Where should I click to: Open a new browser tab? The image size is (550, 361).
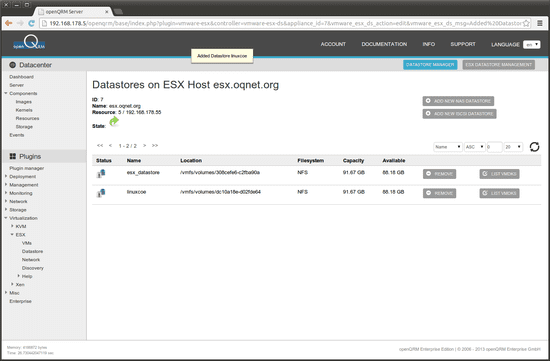point(118,12)
